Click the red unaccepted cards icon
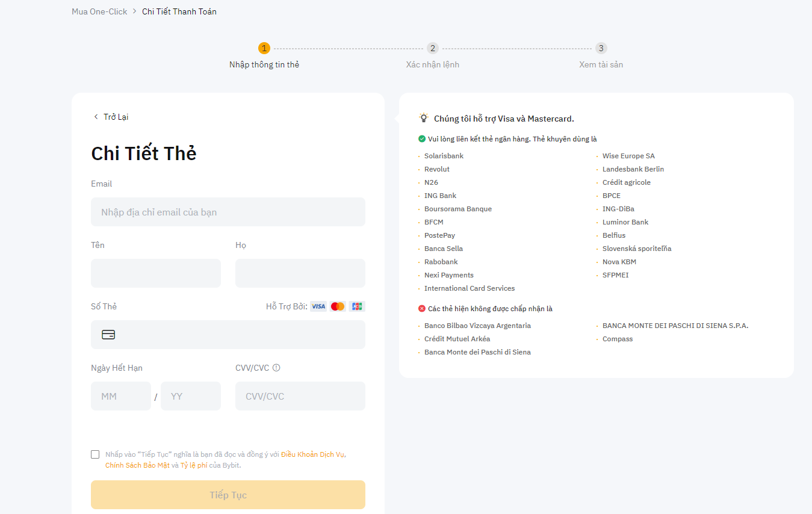 (422, 309)
